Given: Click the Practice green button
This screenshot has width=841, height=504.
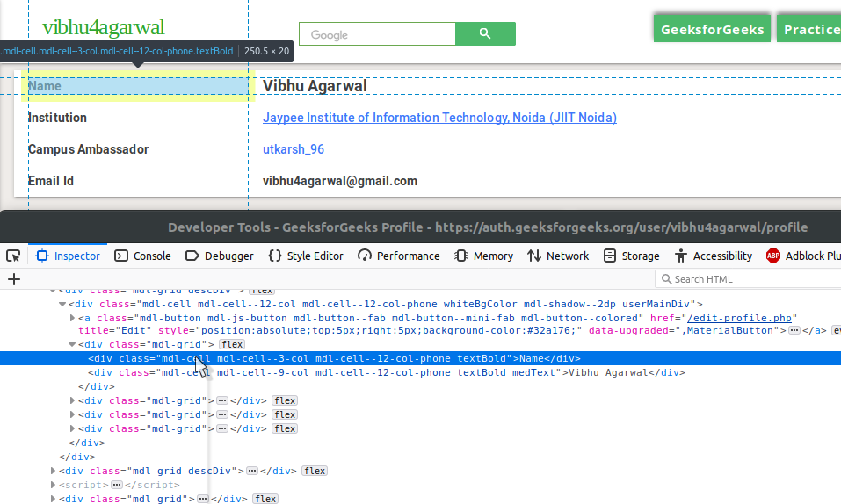Looking at the screenshot, I should [808, 30].
